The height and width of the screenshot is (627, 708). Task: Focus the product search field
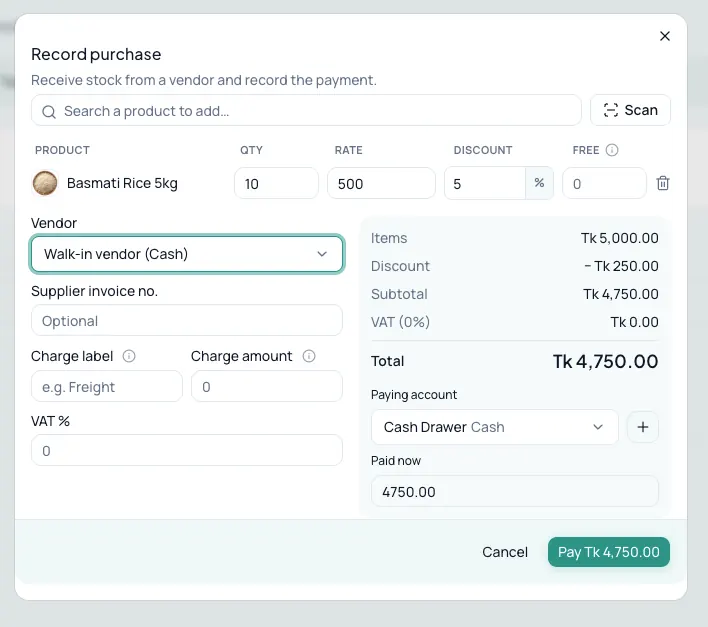(306, 110)
